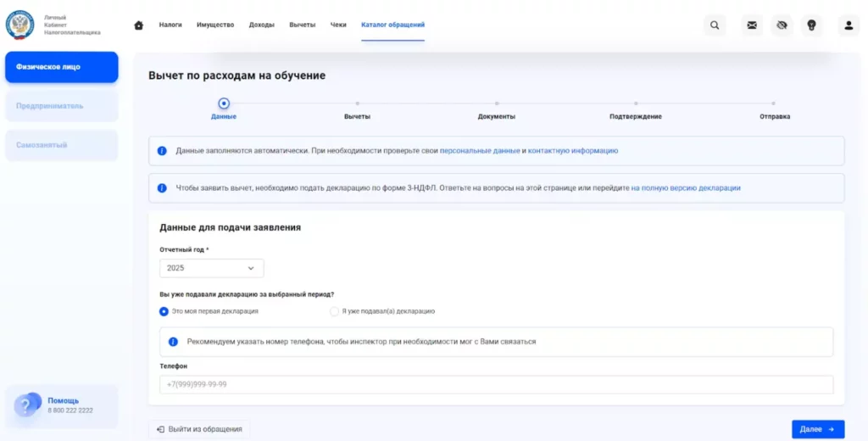Open the user profile icon
This screenshot has height=441, width=868.
tap(848, 25)
